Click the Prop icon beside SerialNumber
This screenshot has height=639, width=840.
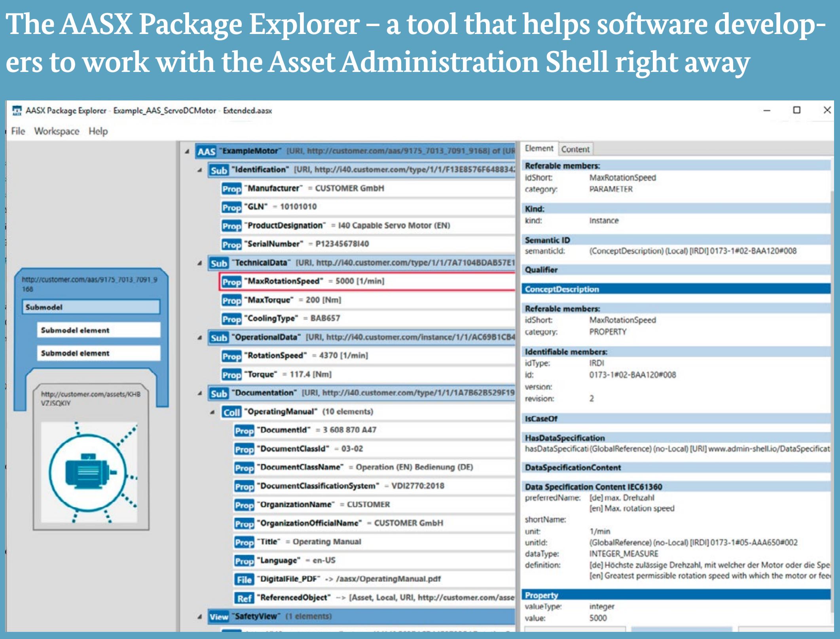click(231, 244)
